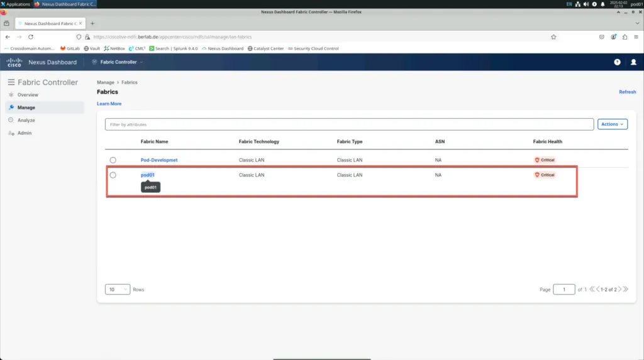The height and width of the screenshot is (360, 644).
Task: Go to the next results page arrow
Action: [620, 290]
